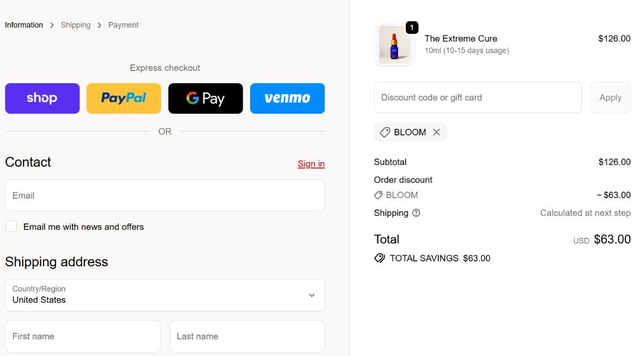Apply the discount code
The image size is (644, 356).
pos(610,98)
